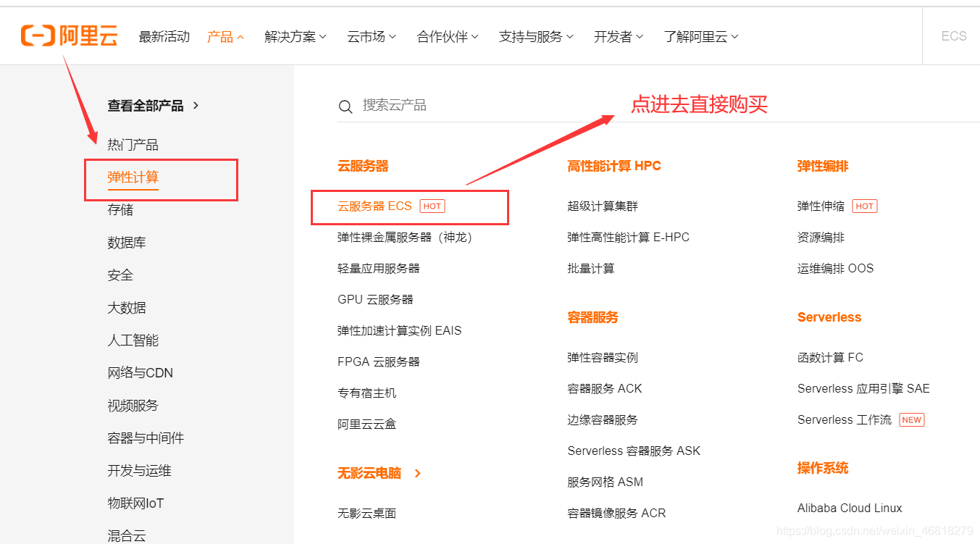Open 服务网格 ASM link
Screen dimensions: 980x544
(605, 482)
